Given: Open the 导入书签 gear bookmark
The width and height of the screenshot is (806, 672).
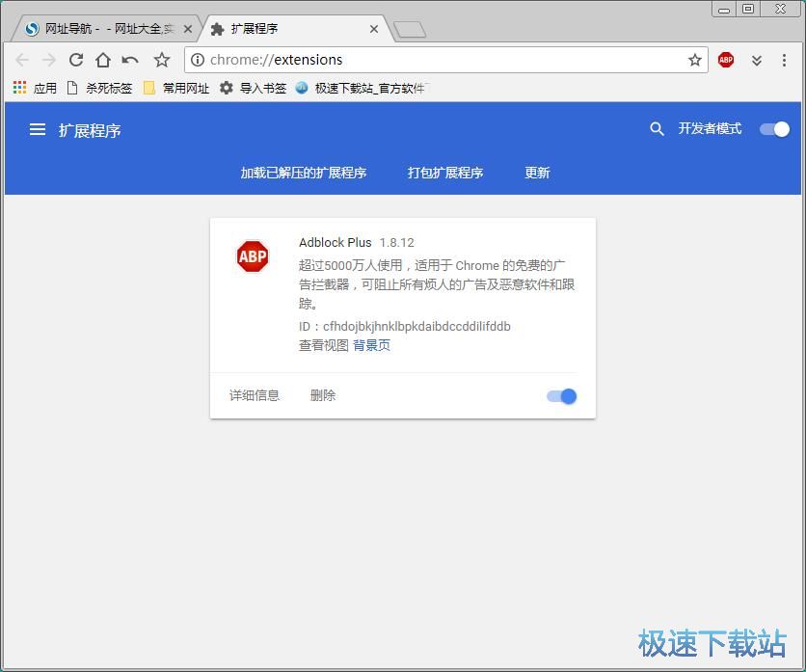Looking at the screenshot, I should tap(253, 88).
